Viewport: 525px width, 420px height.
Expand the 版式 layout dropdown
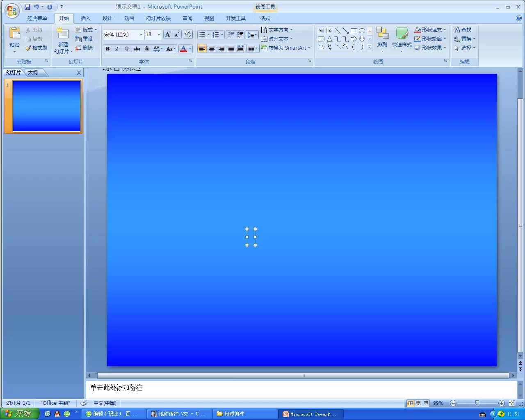(x=96, y=30)
